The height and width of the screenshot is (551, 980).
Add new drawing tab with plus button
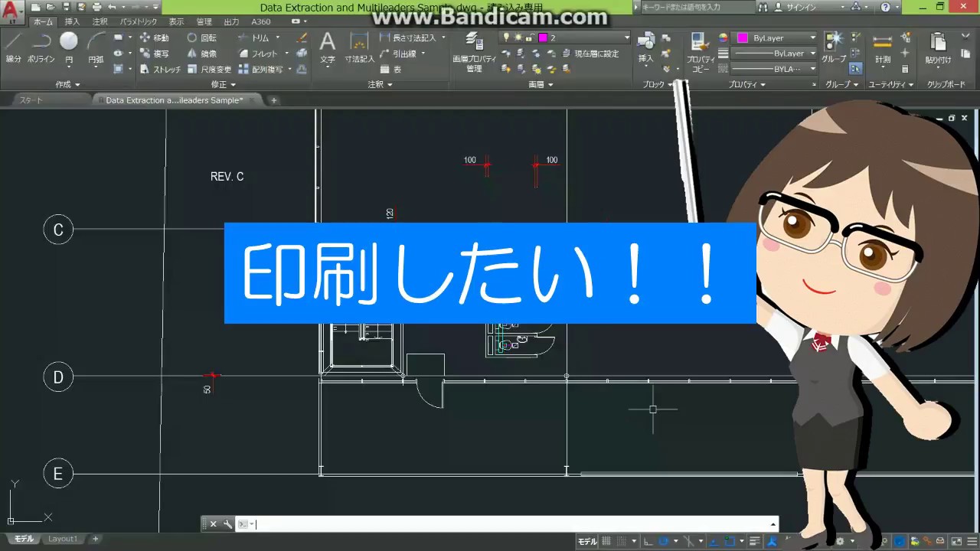[273, 100]
